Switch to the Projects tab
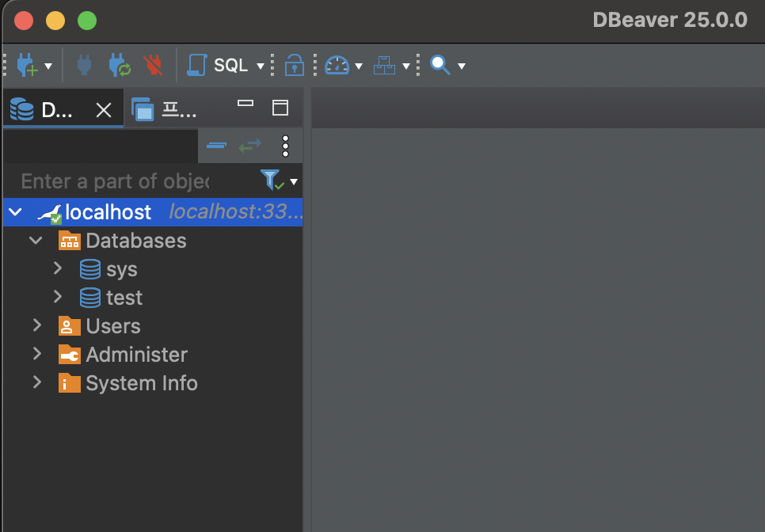The height and width of the screenshot is (532, 765). pyautogui.click(x=164, y=109)
